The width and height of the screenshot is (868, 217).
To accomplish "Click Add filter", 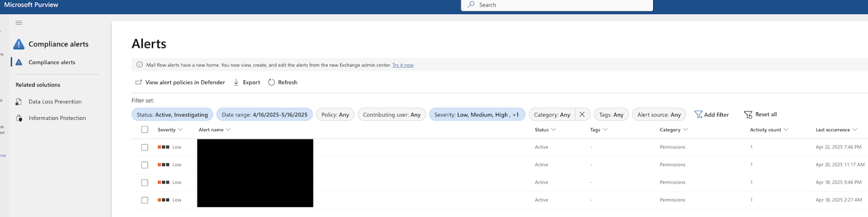I will [712, 114].
